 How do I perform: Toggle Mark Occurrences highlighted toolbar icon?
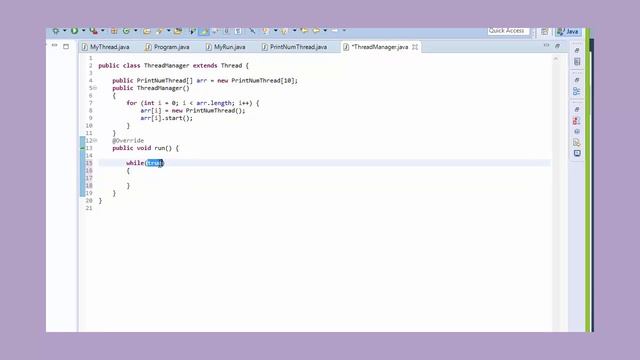204,31
